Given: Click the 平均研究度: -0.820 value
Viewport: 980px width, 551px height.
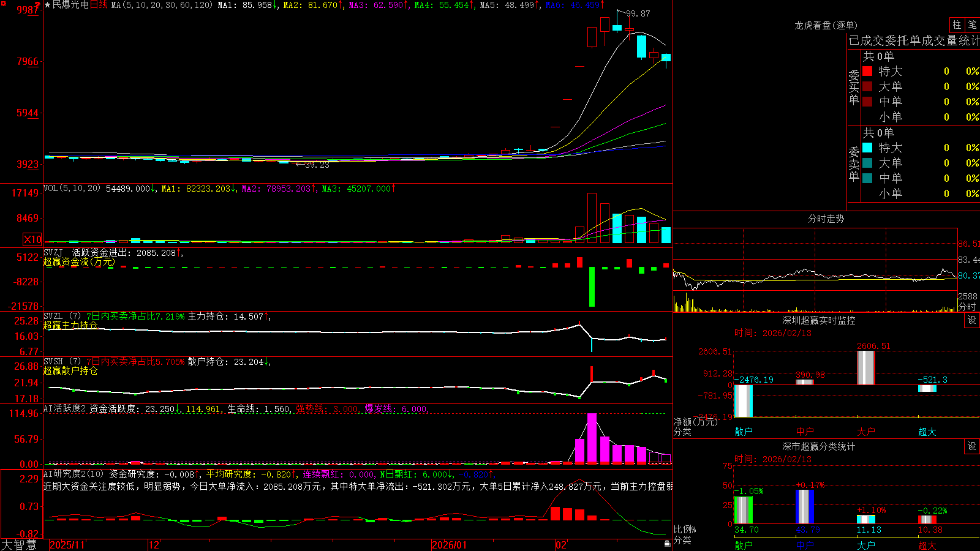Looking at the screenshot, I should click(248, 474).
